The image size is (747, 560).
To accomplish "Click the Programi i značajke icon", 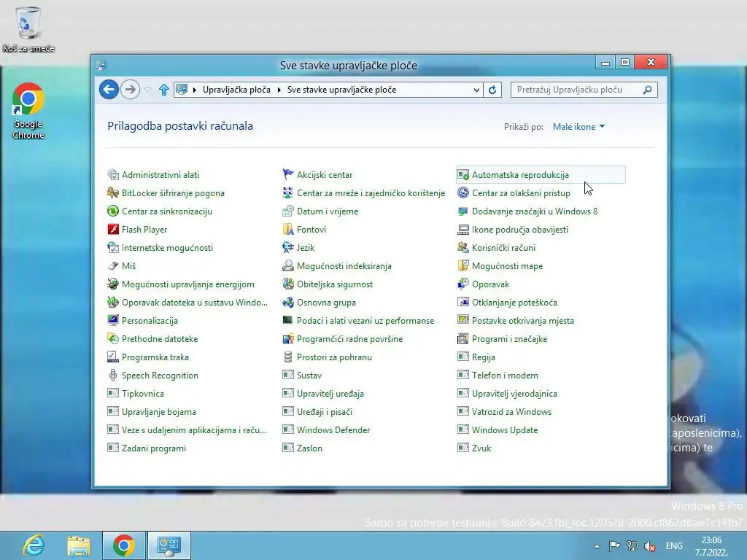I will click(463, 339).
